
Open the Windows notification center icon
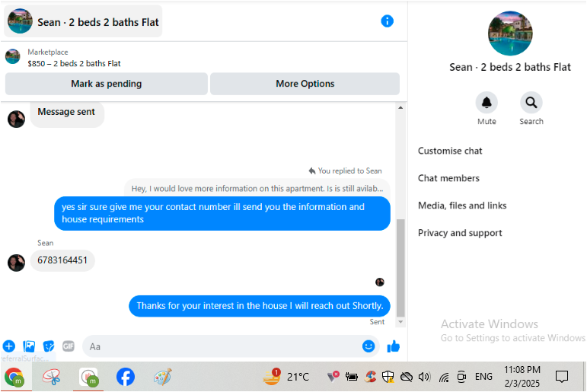[562, 376]
